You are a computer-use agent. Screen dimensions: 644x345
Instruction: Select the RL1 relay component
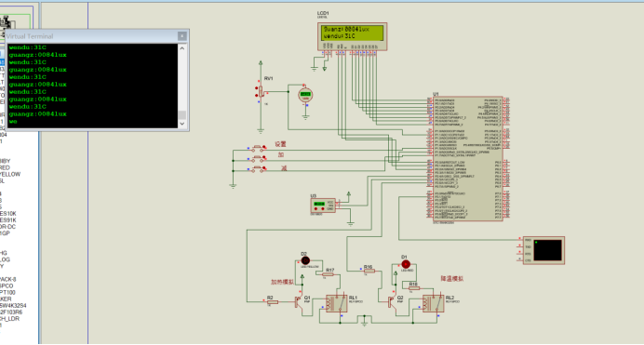[x=336, y=303]
